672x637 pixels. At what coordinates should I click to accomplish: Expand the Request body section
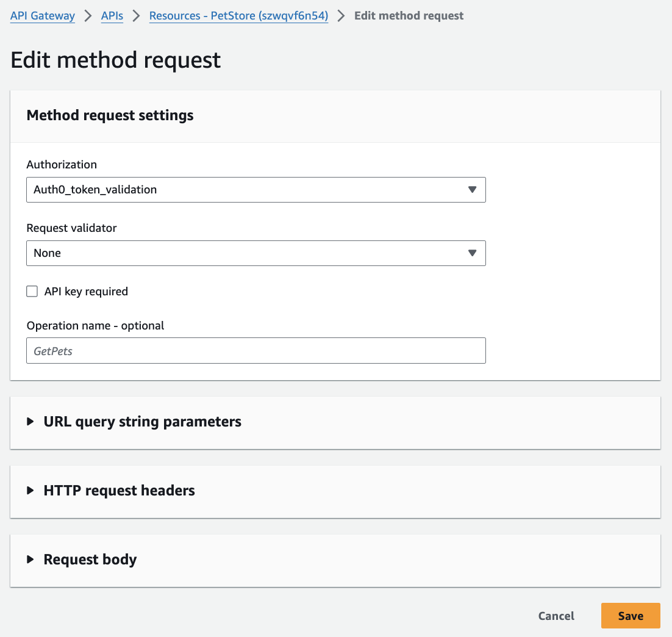click(x=90, y=560)
